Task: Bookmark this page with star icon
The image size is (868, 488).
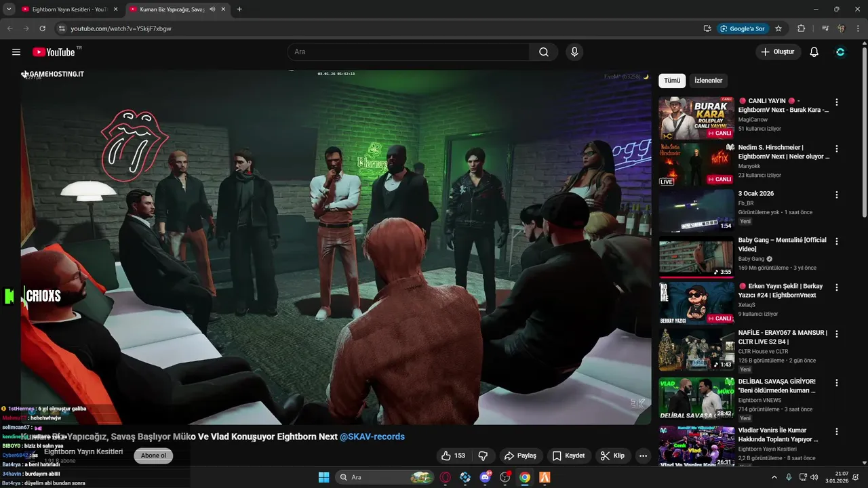Action: pos(778,28)
